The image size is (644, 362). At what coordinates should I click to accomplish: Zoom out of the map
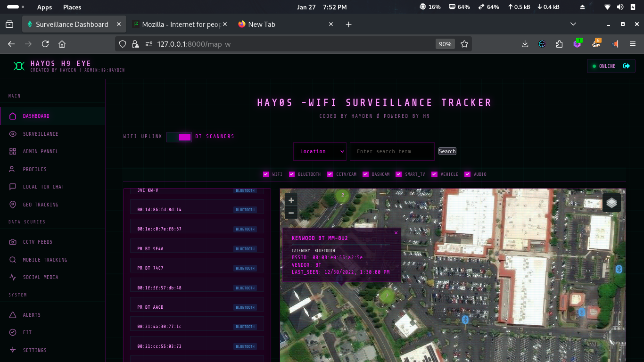pyautogui.click(x=291, y=213)
